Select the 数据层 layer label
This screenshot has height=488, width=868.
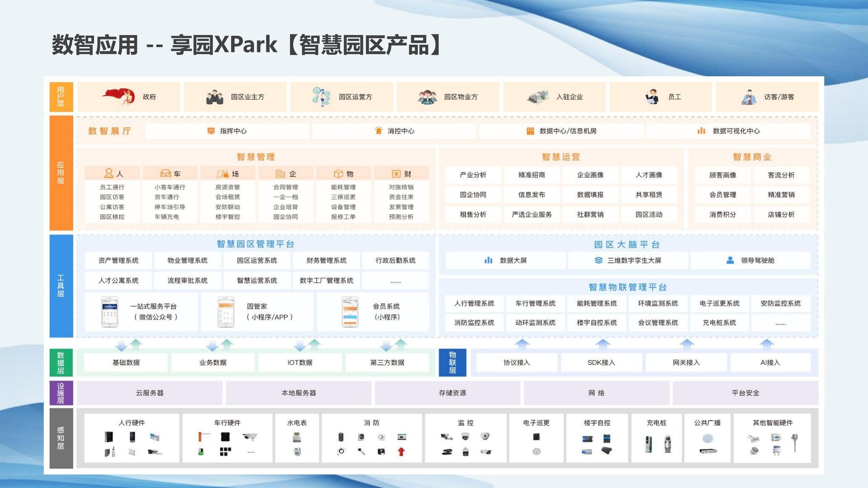tap(61, 362)
